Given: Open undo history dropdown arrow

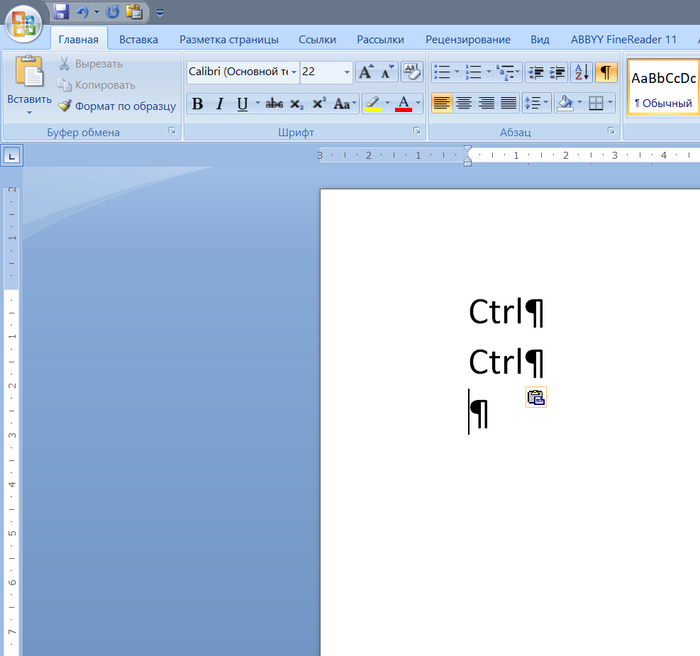Looking at the screenshot, I should pos(96,12).
